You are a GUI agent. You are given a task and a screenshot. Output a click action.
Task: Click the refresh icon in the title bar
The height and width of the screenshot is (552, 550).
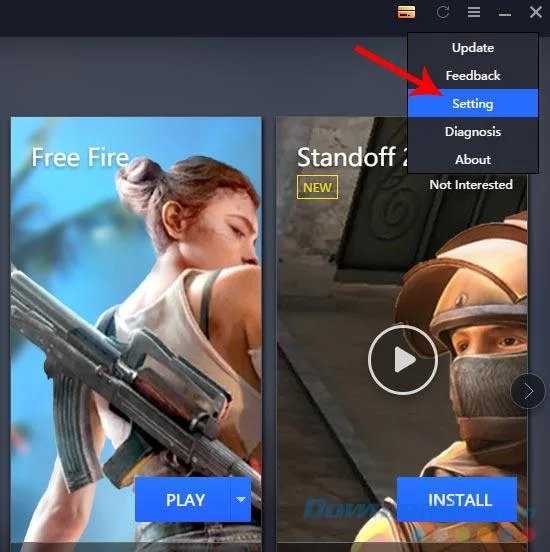(x=443, y=12)
